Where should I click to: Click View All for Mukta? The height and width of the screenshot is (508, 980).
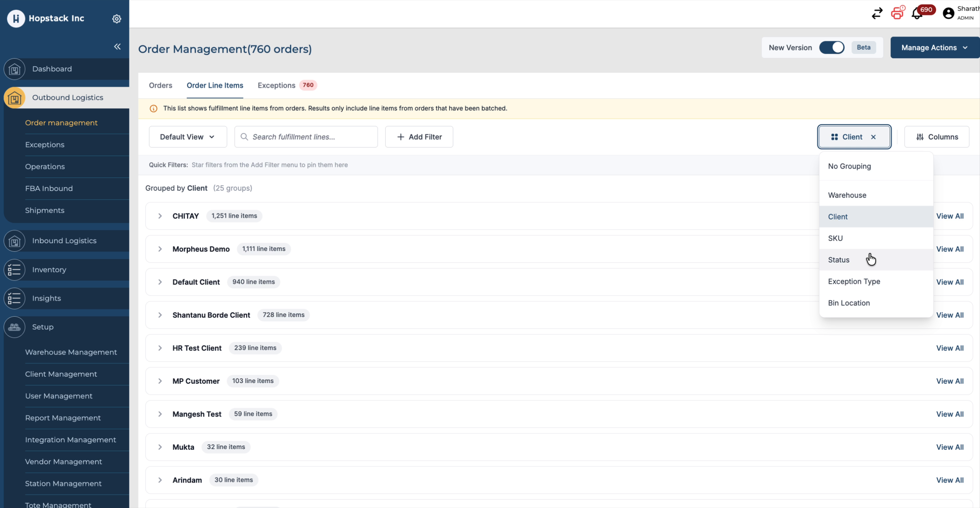coord(950,447)
